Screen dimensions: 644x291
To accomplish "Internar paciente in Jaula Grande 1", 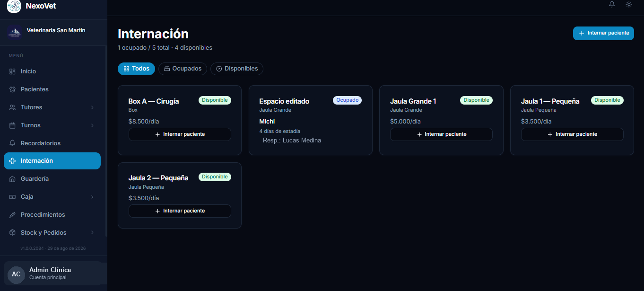I will [x=441, y=134].
